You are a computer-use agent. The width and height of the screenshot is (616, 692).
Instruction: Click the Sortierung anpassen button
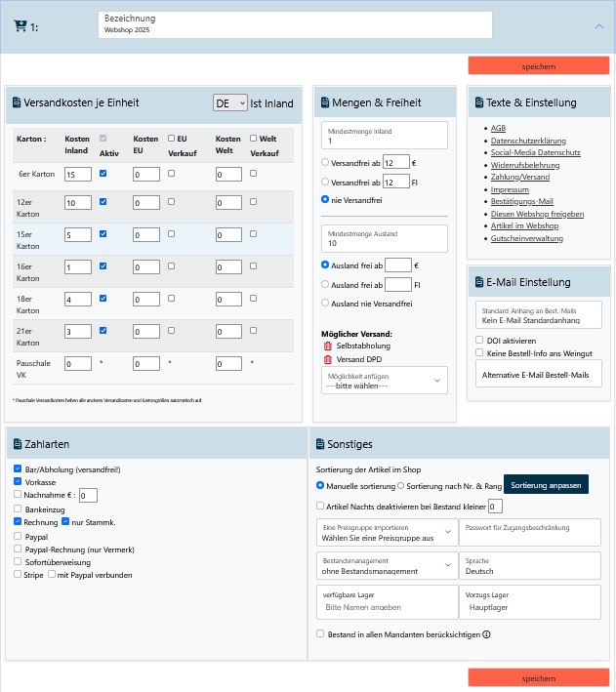pyautogui.click(x=546, y=485)
